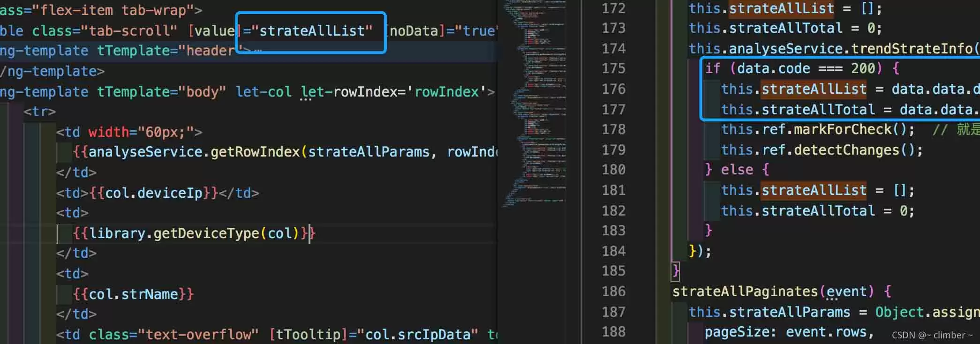The width and height of the screenshot is (980, 344).
Task: Click pageSize key on line 188
Action: pyautogui.click(x=736, y=332)
